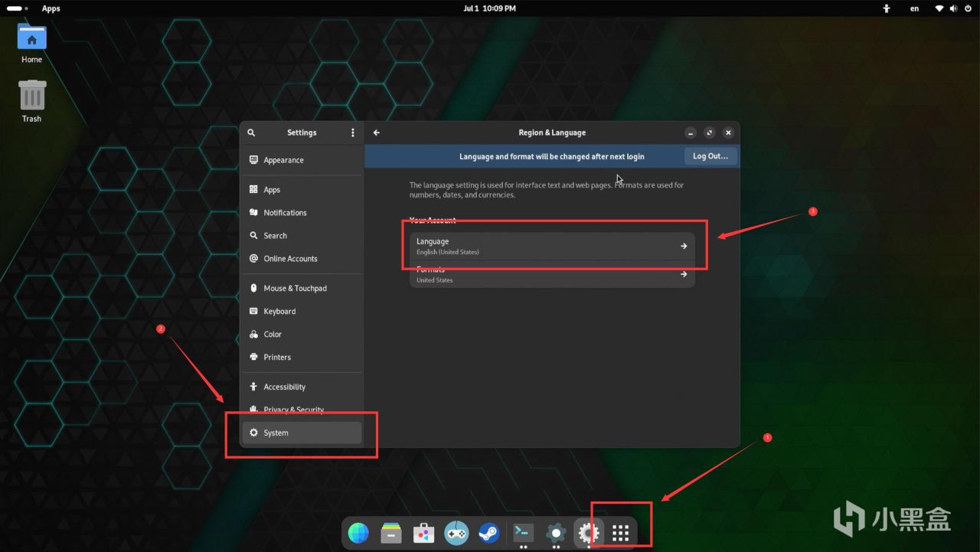
Task: Open the Language English (United States) row
Action: [x=552, y=246]
